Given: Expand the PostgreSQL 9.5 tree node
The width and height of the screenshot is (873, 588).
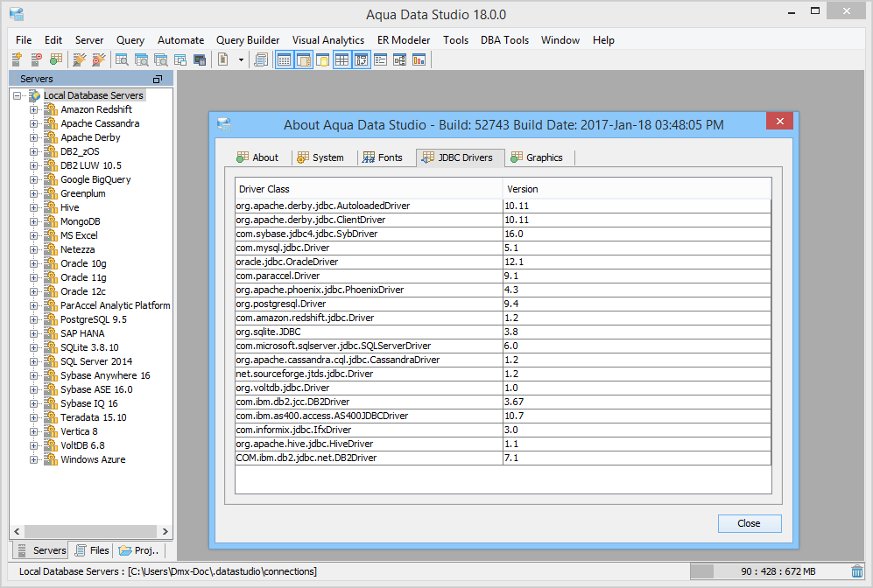Looking at the screenshot, I should point(34,319).
